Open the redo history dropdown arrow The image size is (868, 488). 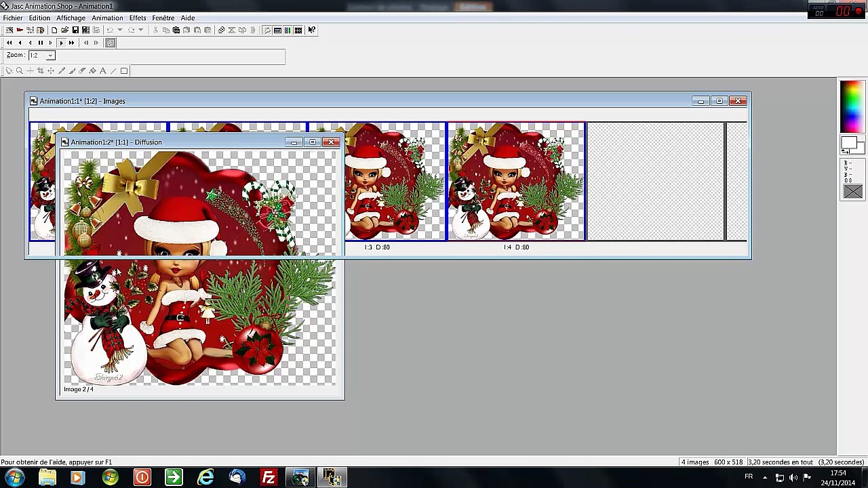(x=140, y=30)
